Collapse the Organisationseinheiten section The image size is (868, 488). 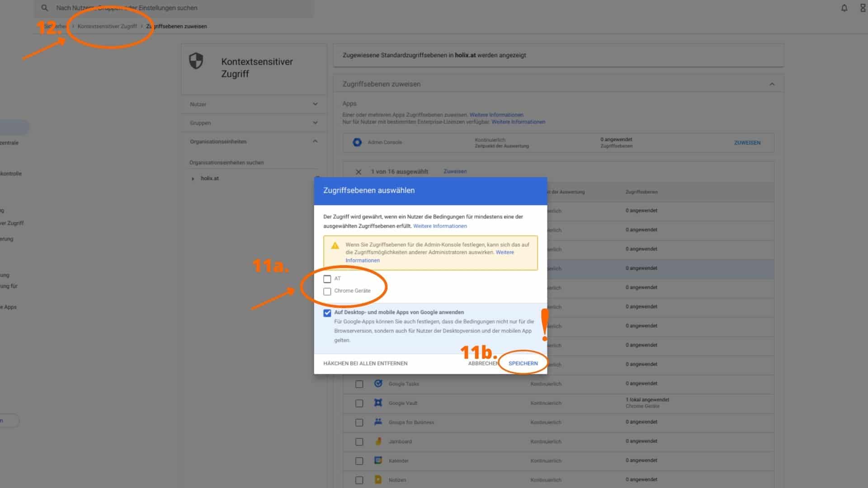coord(315,141)
